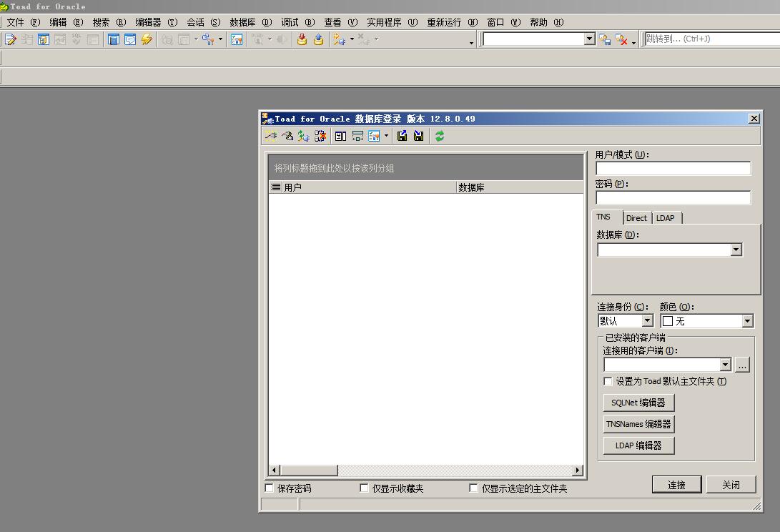Image resolution: width=780 pixels, height=532 pixels.
Task: Open the 数据库 menu
Action: point(251,22)
